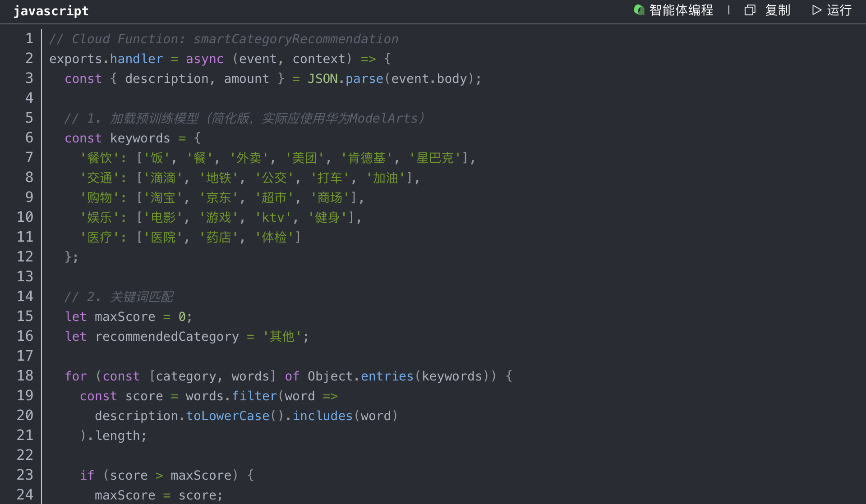This screenshot has height=504, width=866.
Task: Click the 'entries' method in Object.entries
Action: click(x=387, y=376)
